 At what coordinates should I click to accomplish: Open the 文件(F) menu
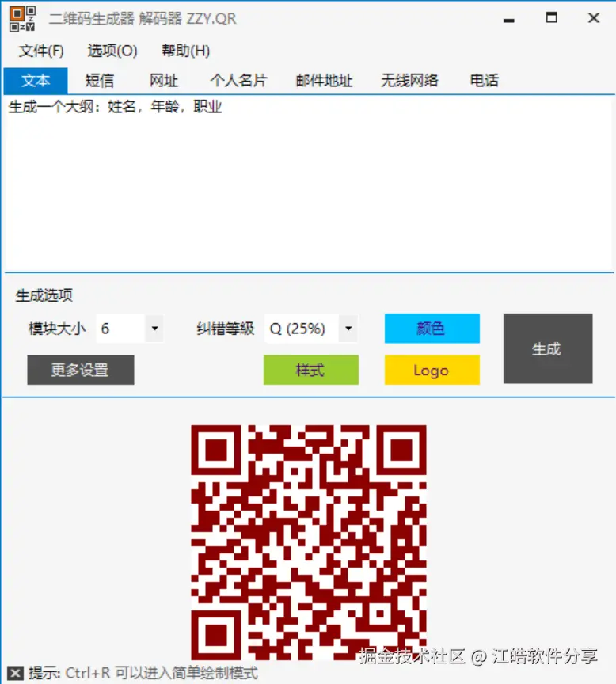point(41,51)
